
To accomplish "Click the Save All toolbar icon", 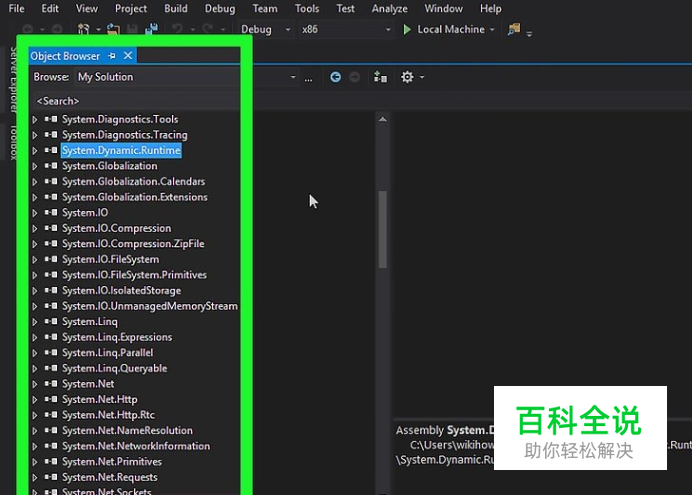I will pos(151,29).
